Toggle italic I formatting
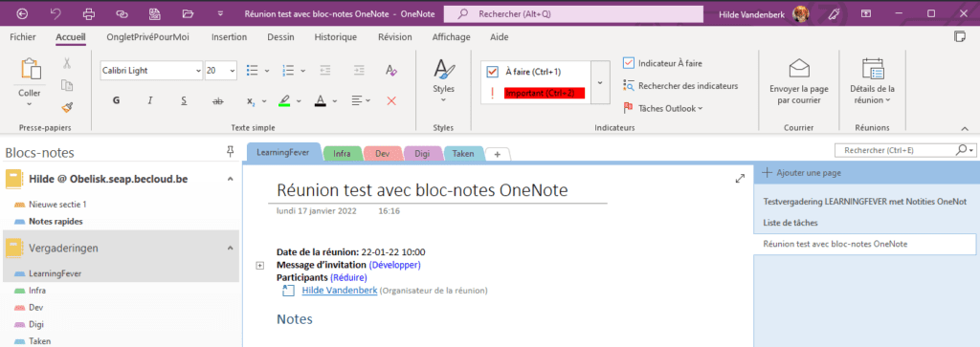 pyautogui.click(x=150, y=100)
